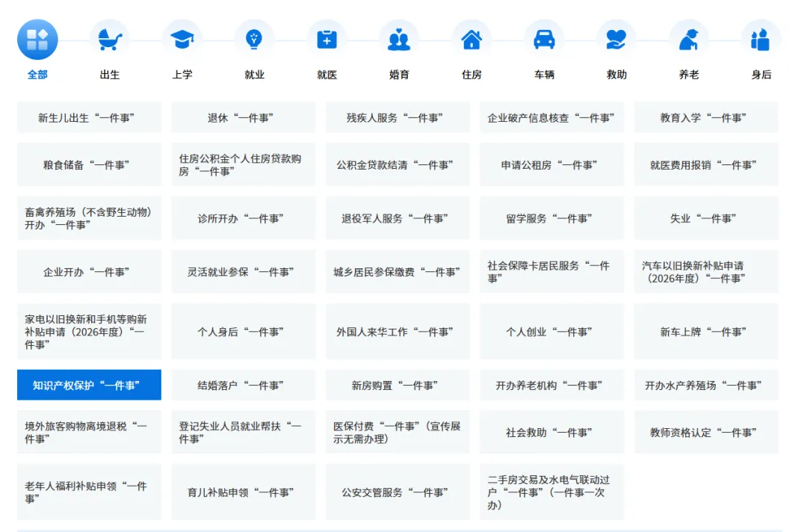Choose 社会救助“一件事”

tap(551, 432)
